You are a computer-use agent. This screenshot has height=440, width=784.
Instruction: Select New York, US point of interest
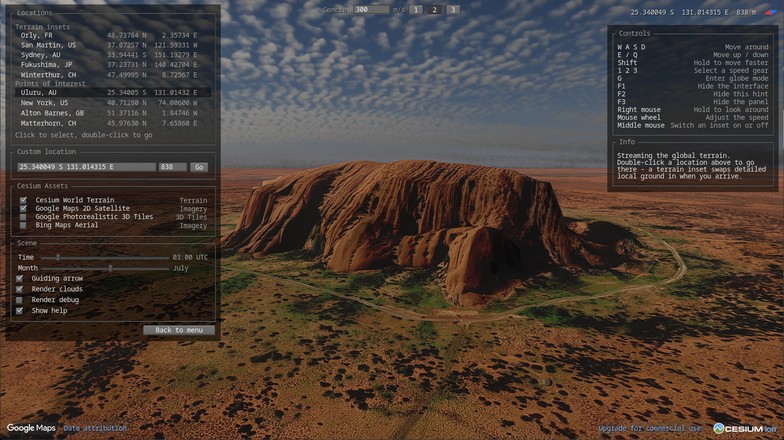pyautogui.click(x=112, y=102)
